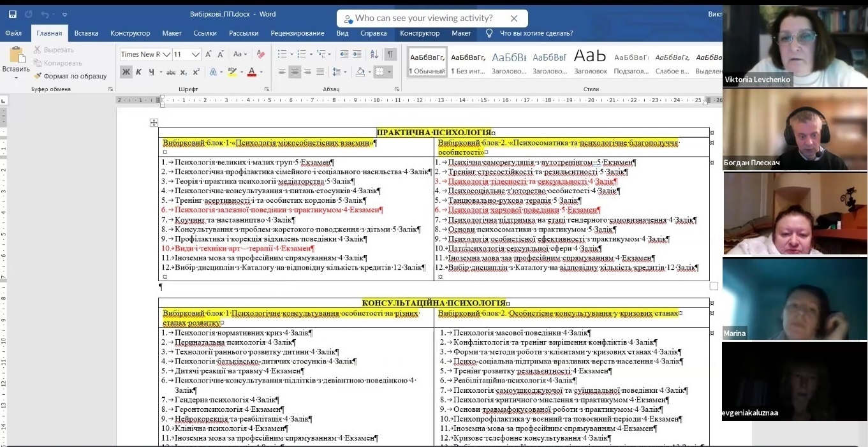Click the red font color button

tap(252, 72)
